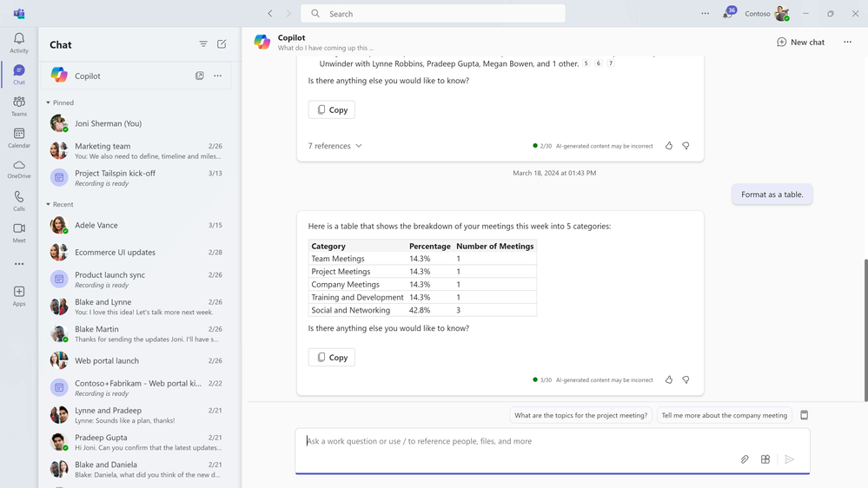Viewport: 868px width, 488px height.
Task: Click the conversation vertical scrollbar
Action: coord(865,330)
